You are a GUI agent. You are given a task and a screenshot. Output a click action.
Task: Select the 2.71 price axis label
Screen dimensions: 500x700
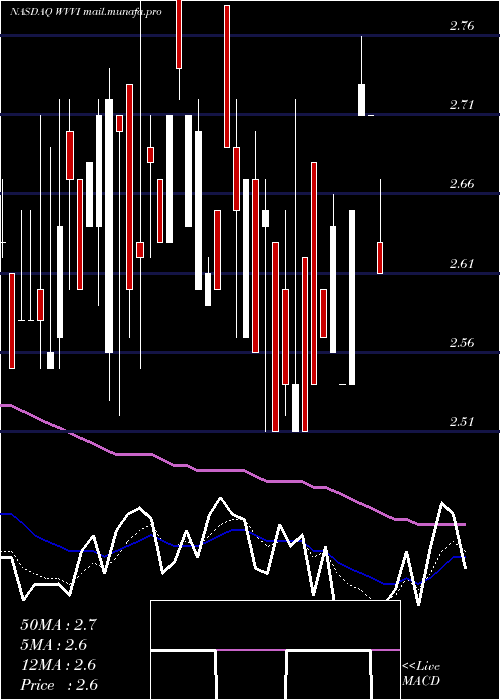tap(462, 105)
